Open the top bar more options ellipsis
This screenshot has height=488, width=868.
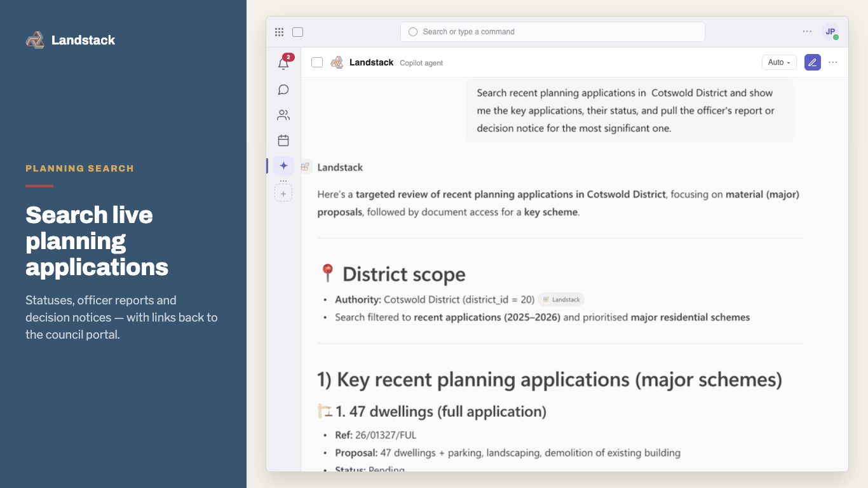[x=807, y=31]
